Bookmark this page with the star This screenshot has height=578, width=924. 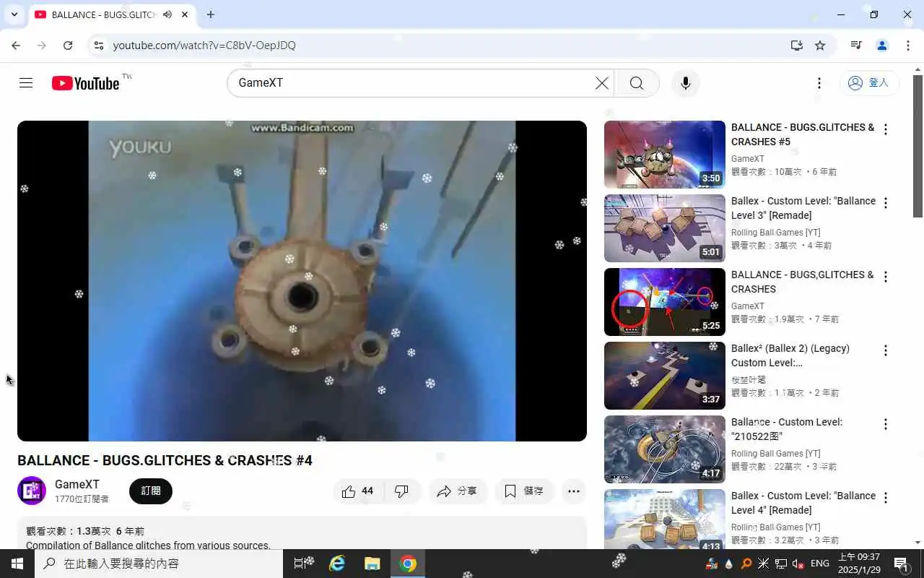(820, 46)
